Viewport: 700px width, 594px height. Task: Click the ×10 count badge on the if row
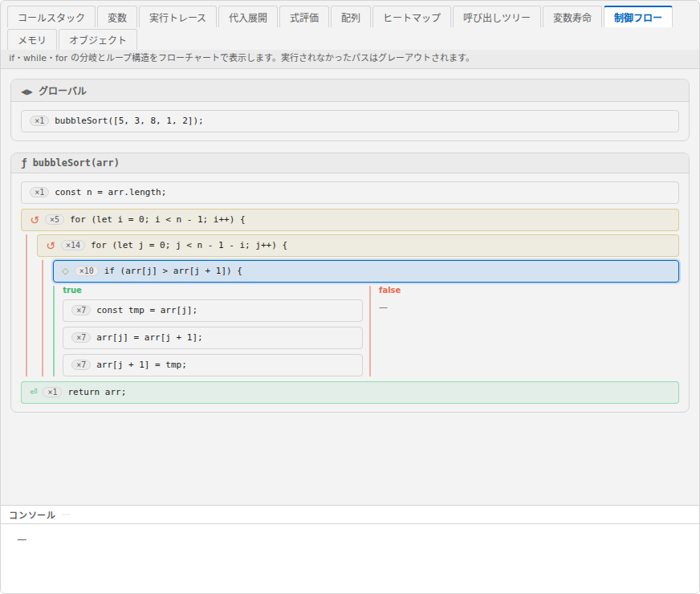pos(87,271)
